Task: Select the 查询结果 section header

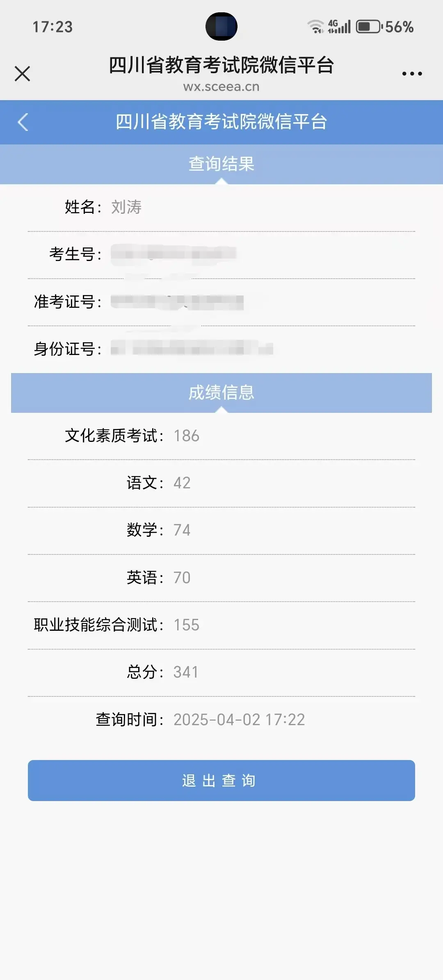Action: coord(221,164)
